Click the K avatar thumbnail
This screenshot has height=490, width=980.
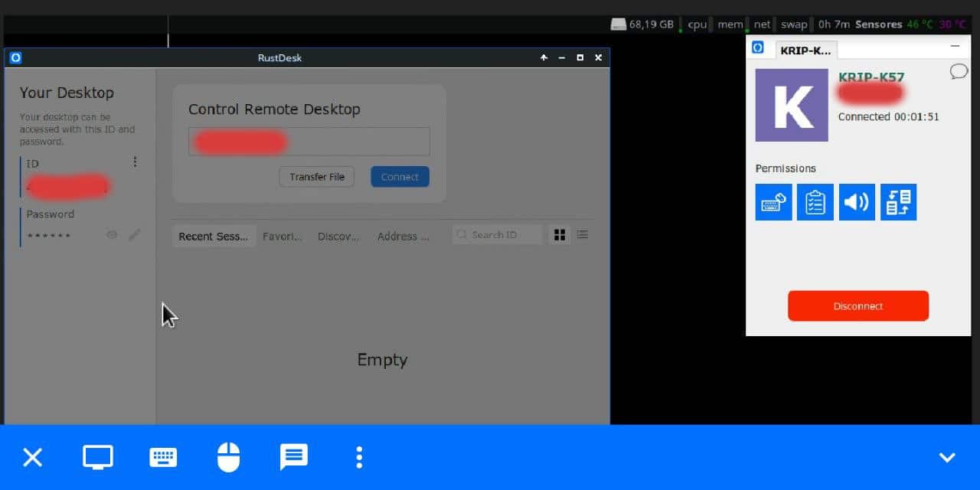pos(792,106)
